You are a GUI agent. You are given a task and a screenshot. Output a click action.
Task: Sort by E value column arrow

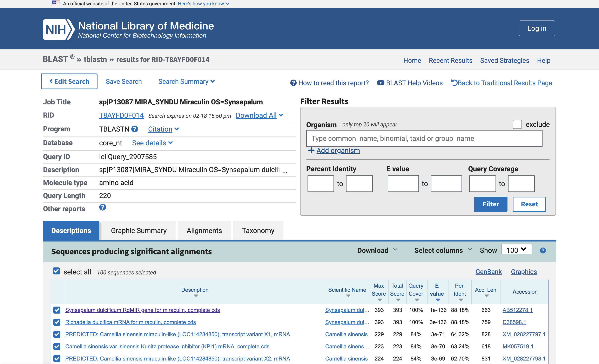438,300
